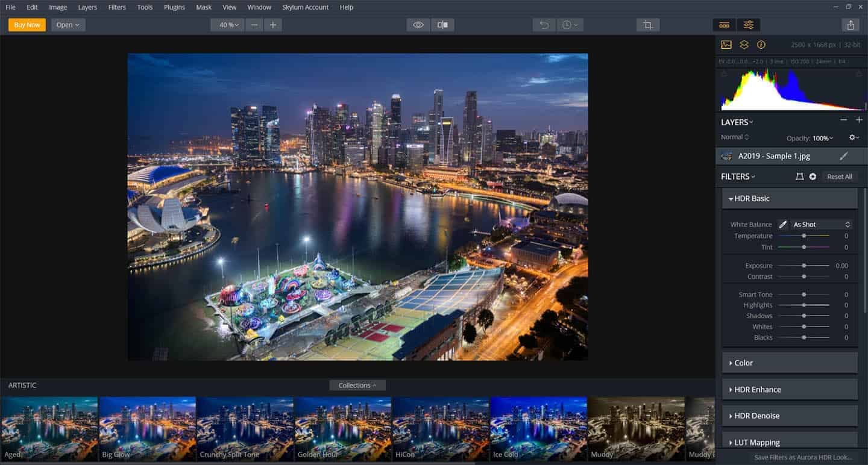Toggle the histogram right clipping indicator
Screen dimensions: 868x465
point(858,74)
